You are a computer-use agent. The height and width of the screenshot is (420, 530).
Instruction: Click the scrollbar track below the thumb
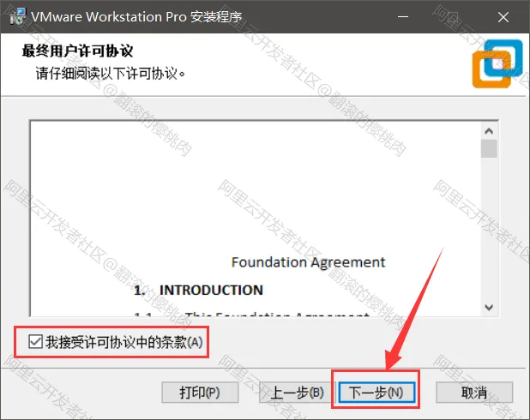(x=489, y=228)
